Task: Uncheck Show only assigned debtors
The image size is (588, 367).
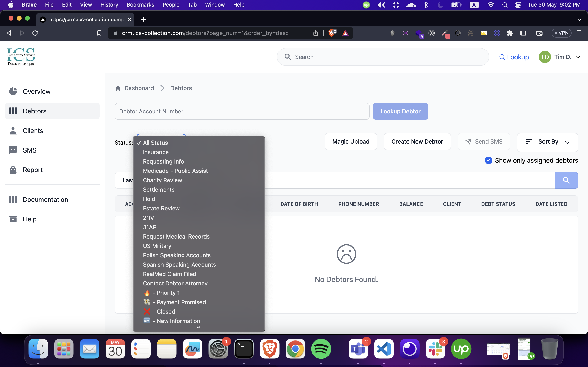Action: pos(488,160)
